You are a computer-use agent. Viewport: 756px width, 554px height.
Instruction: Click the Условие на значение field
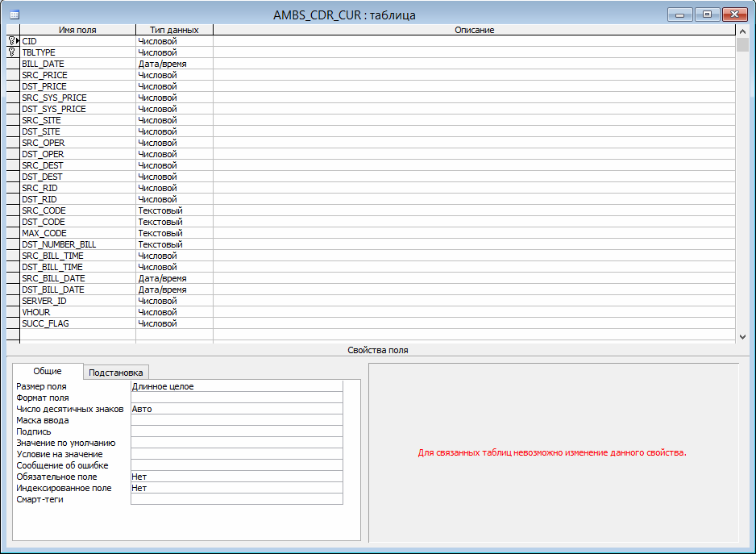click(x=237, y=454)
